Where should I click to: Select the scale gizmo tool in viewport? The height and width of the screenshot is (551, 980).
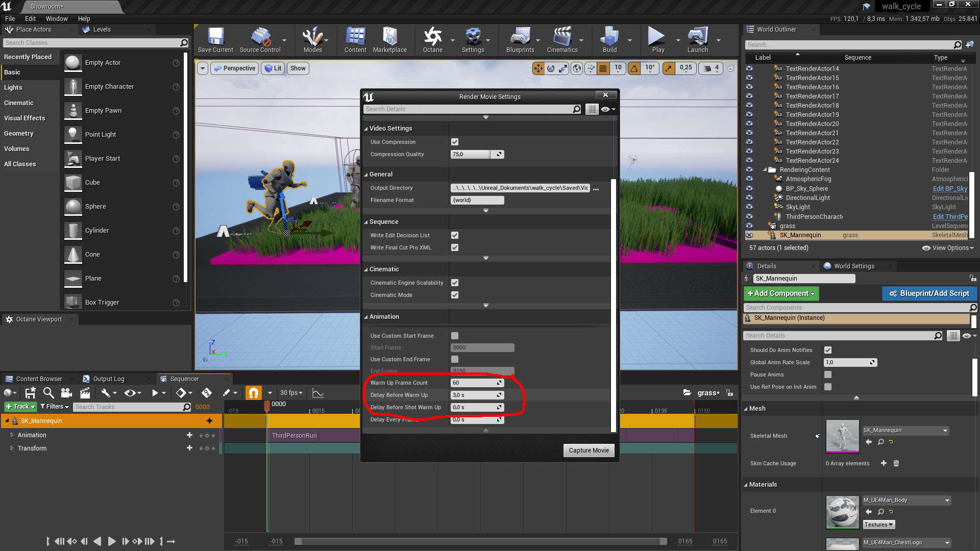563,68
